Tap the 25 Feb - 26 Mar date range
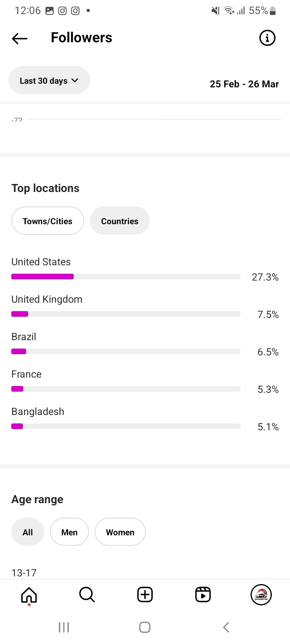The width and height of the screenshot is (290, 644). (x=244, y=84)
